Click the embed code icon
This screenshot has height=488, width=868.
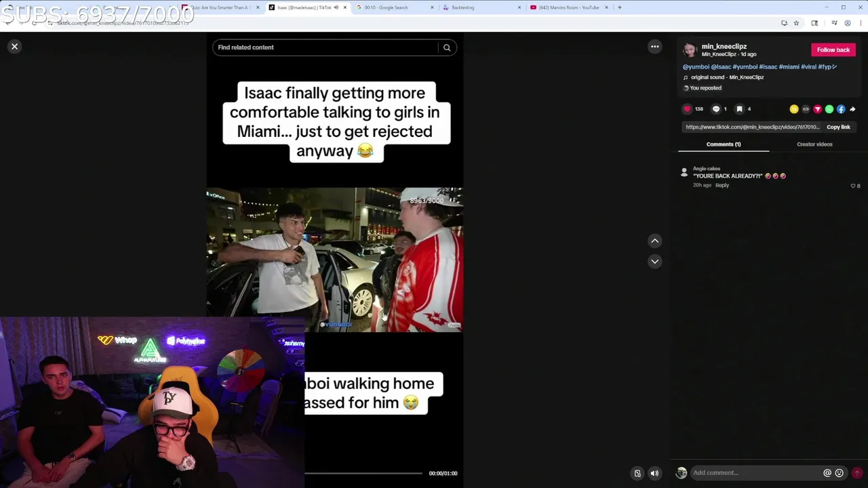click(x=806, y=109)
